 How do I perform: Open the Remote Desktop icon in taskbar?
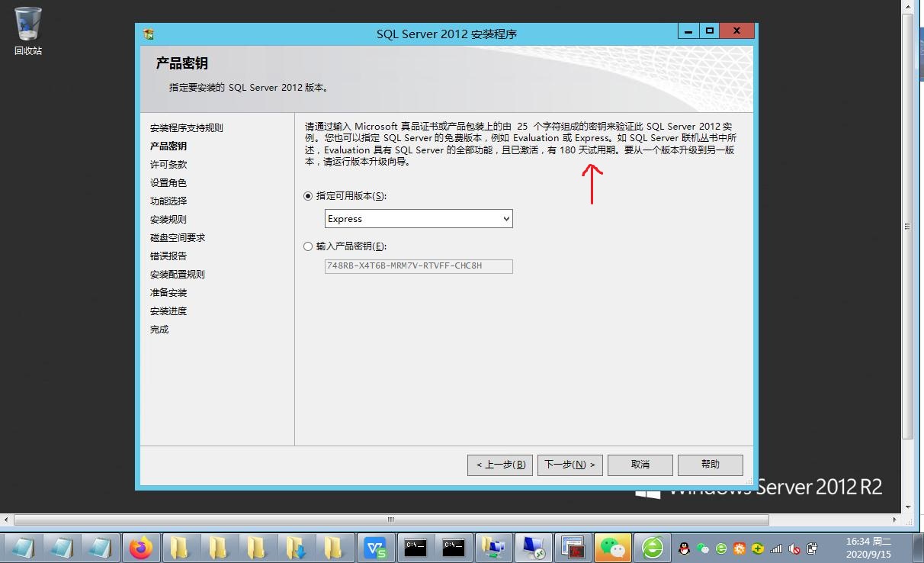point(532,548)
